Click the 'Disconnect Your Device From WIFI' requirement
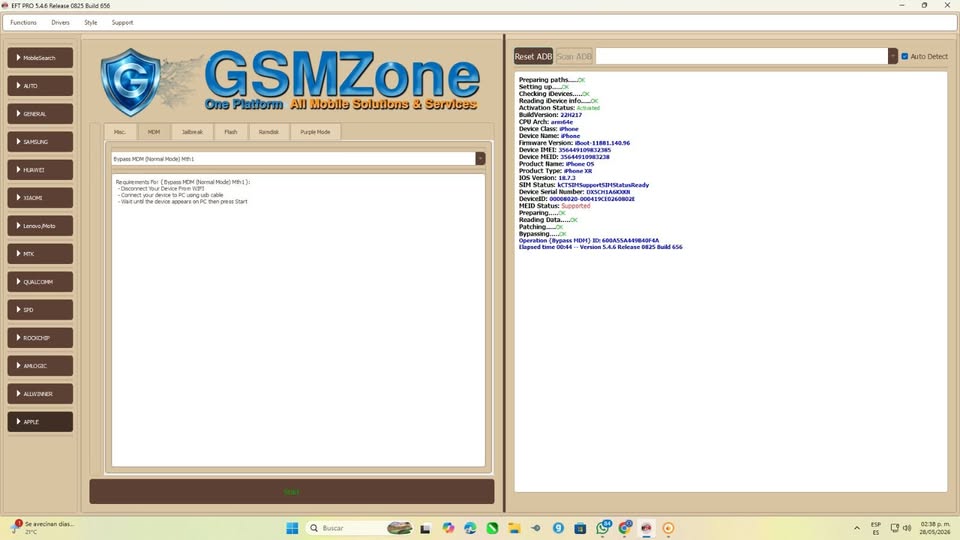This screenshot has height=540, width=960. (x=162, y=189)
